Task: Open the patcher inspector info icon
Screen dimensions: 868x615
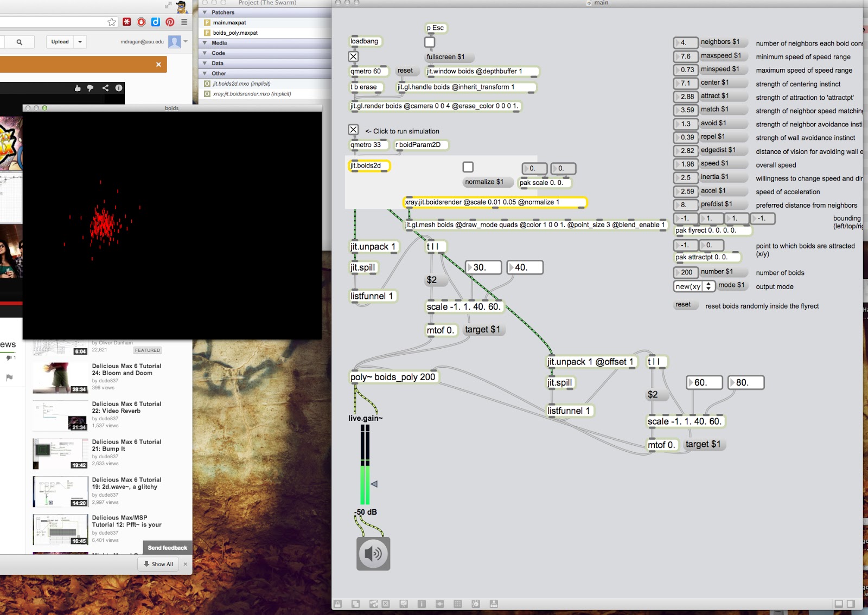Action: [x=422, y=604]
